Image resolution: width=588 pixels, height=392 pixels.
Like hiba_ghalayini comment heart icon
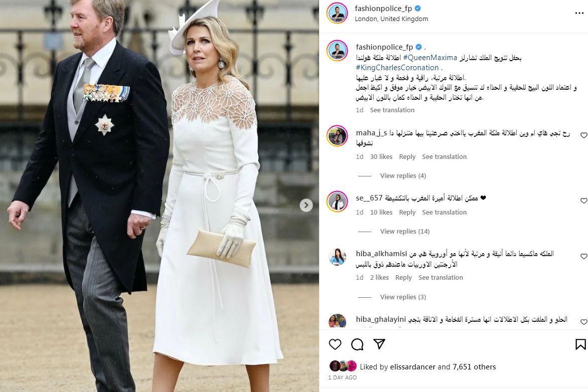tap(584, 322)
